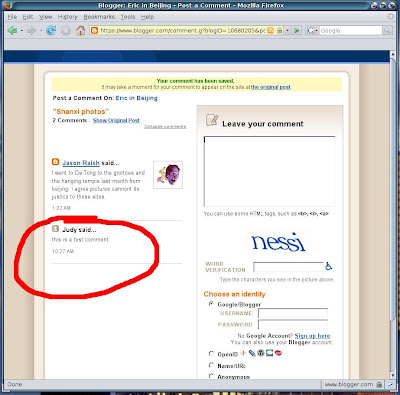This screenshot has height=395, width=400.
Task: Click the 'www.blogger.com' status bar text
Action: [x=349, y=384]
